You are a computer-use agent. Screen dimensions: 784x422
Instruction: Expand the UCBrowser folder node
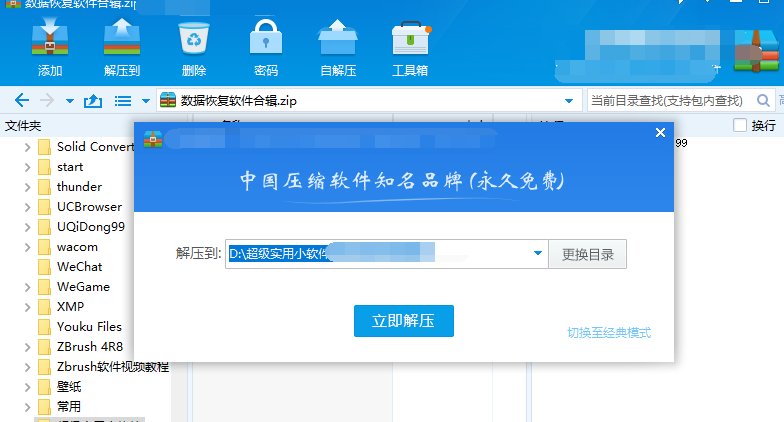point(28,207)
